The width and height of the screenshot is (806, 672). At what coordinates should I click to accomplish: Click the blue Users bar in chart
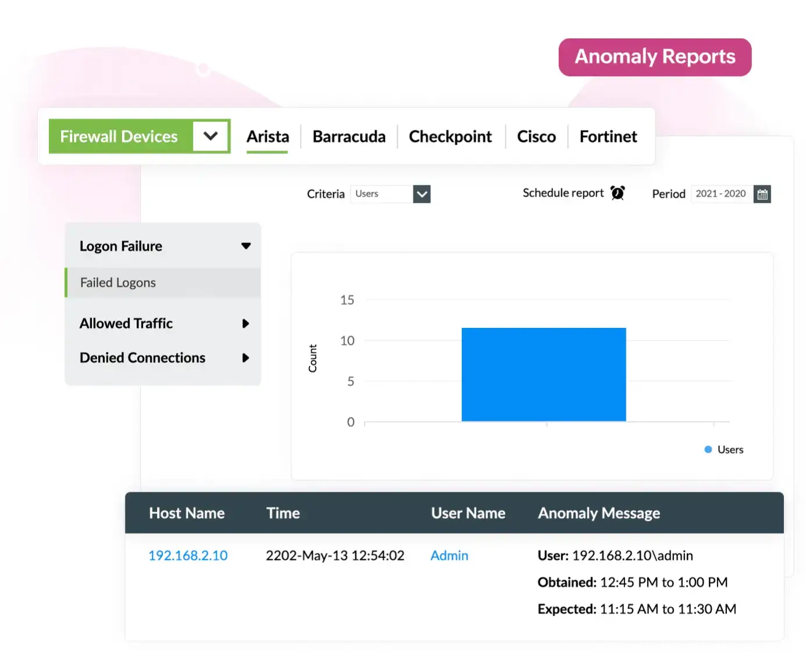point(544,374)
